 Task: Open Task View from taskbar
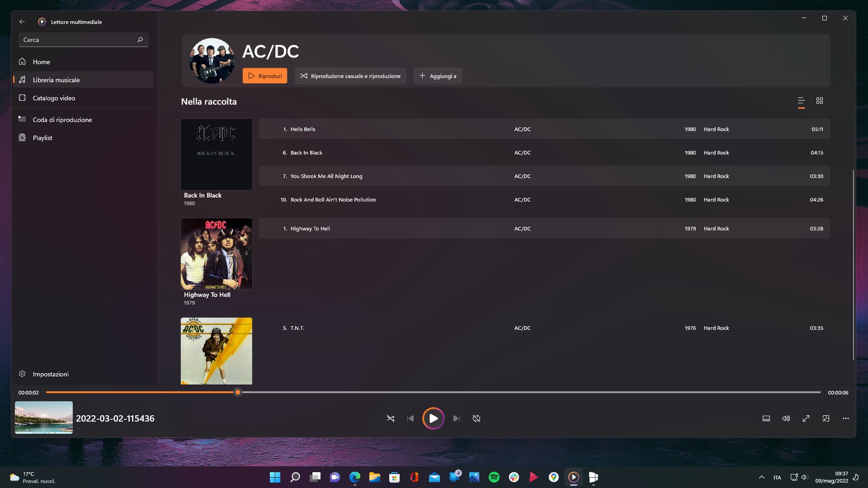[x=315, y=477]
